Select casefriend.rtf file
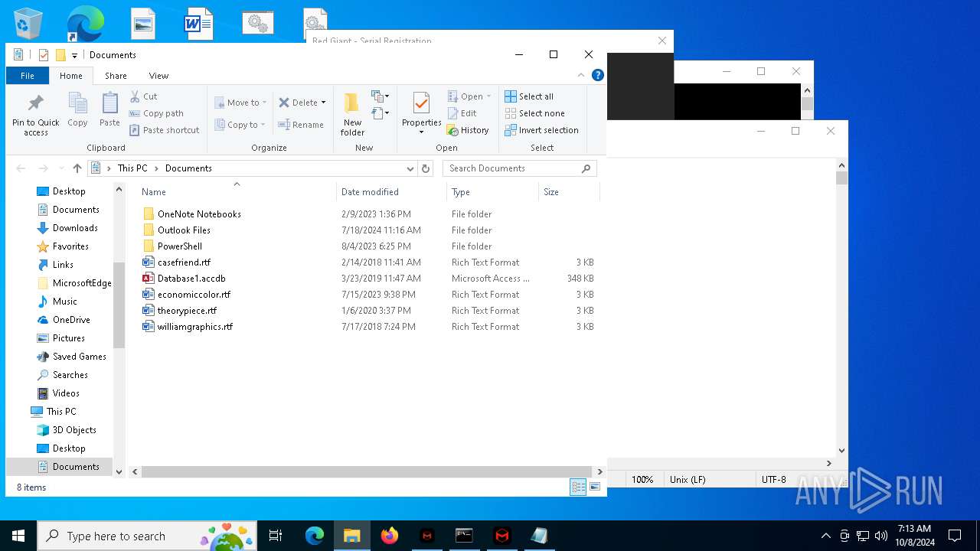Image resolution: width=980 pixels, height=551 pixels. pos(184,262)
